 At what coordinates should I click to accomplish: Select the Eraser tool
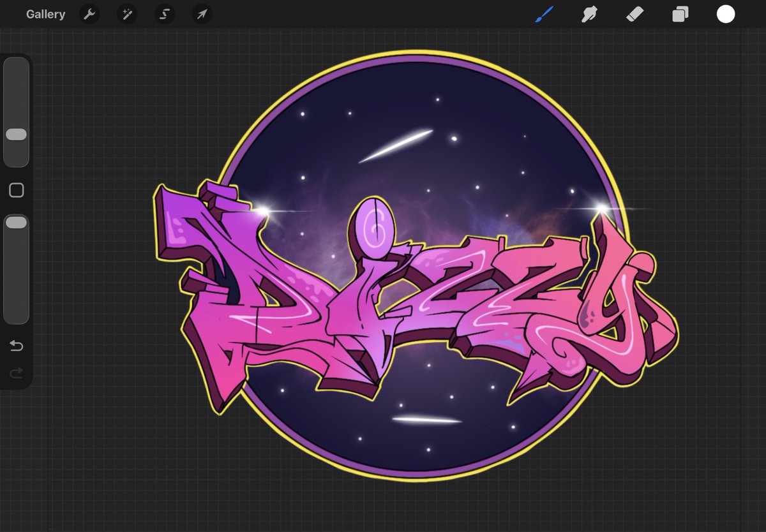635,14
